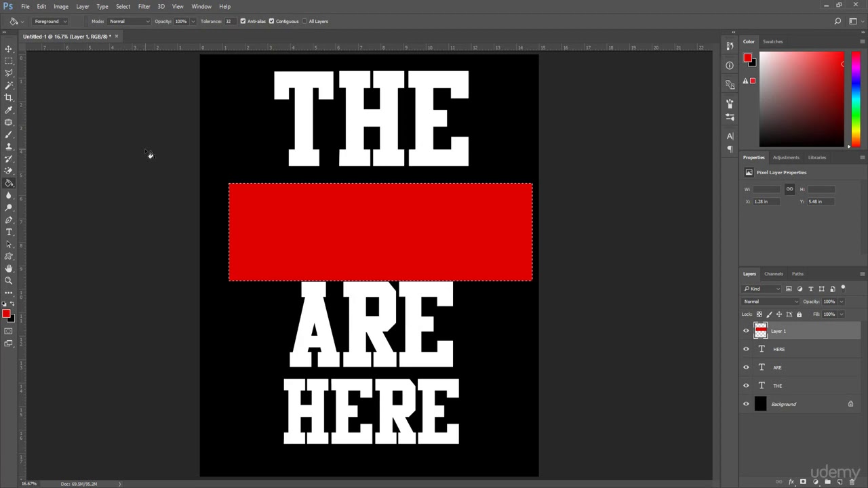868x488 pixels.
Task: Open the Character panel icon
Action: coord(730,136)
